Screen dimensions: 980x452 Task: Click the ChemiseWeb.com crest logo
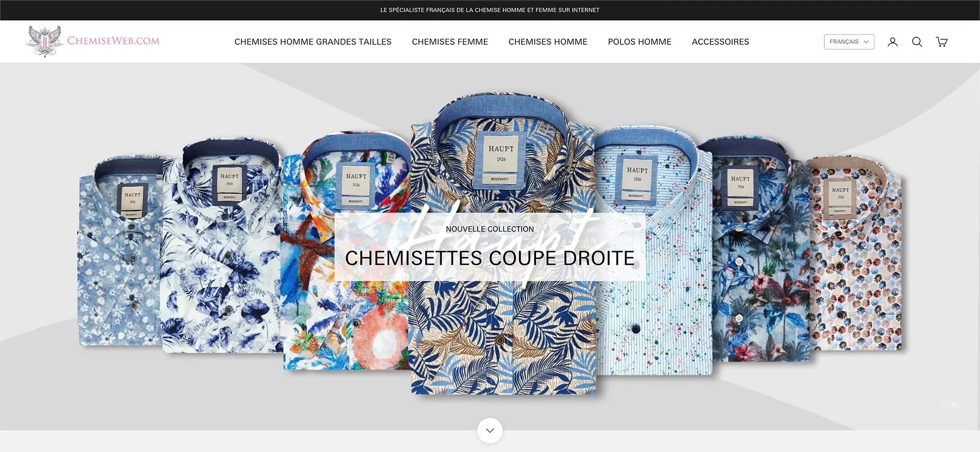pyautogui.click(x=45, y=41)
